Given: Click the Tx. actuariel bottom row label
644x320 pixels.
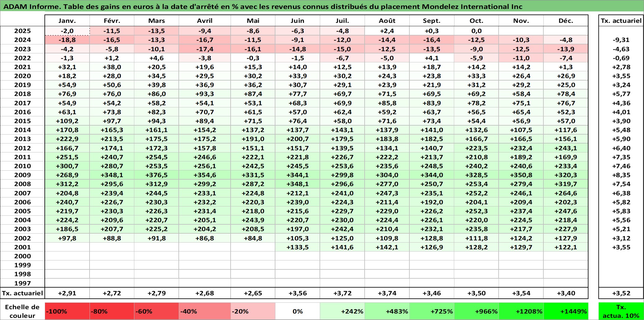Looking at the screenshot, I should click(x=23, y=293).
